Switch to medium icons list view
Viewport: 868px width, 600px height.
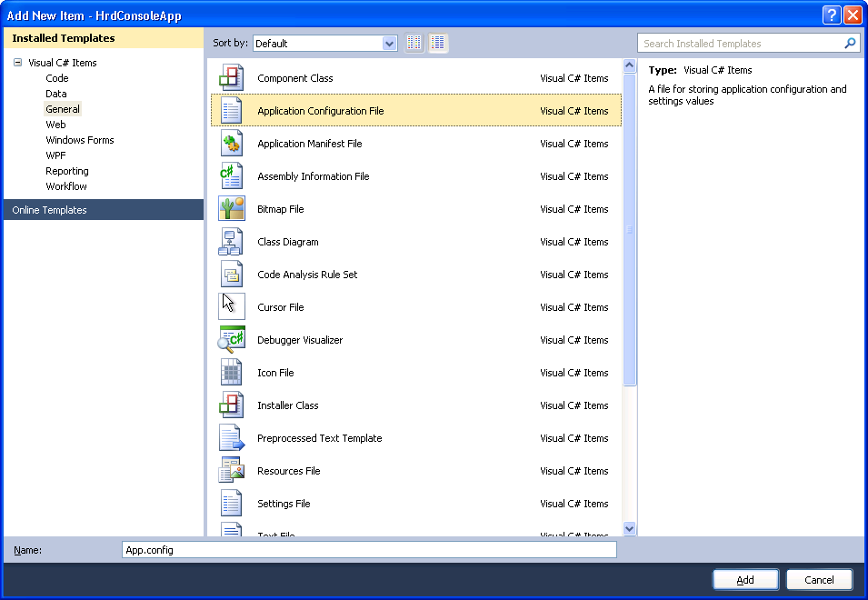[x=438, y=43]
